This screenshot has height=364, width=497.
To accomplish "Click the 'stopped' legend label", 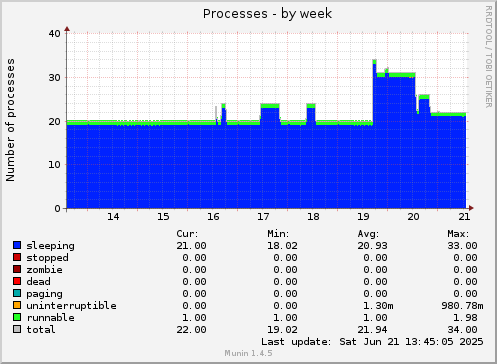I will 47,258.
